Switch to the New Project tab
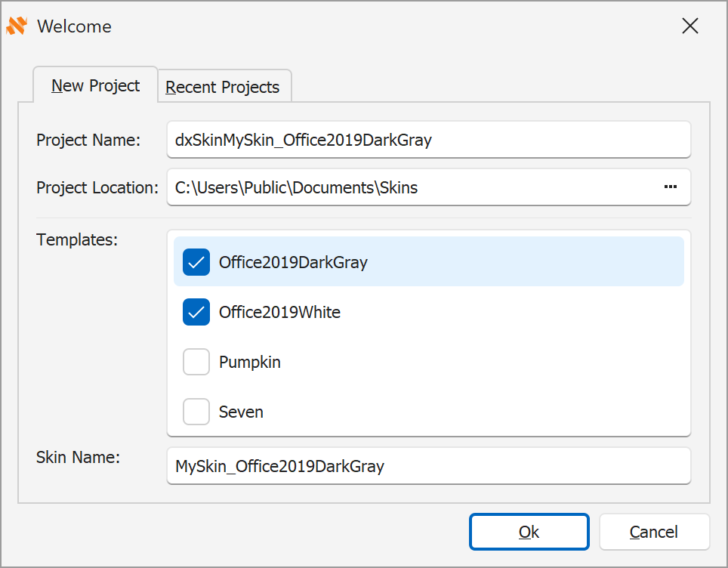The image size is (728, 568). 95,86
